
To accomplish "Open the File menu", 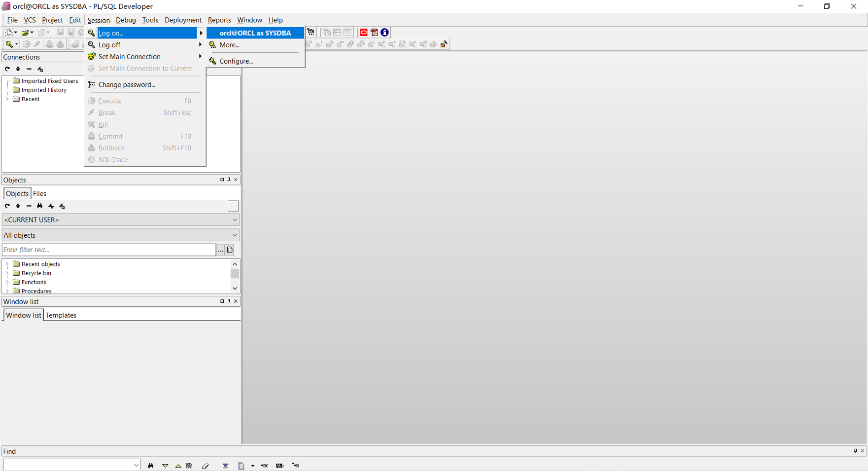I will [x=12, y=20].
